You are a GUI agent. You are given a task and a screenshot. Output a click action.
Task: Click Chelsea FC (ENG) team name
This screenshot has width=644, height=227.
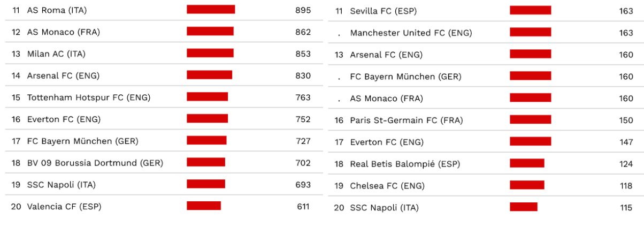(387, 186)
